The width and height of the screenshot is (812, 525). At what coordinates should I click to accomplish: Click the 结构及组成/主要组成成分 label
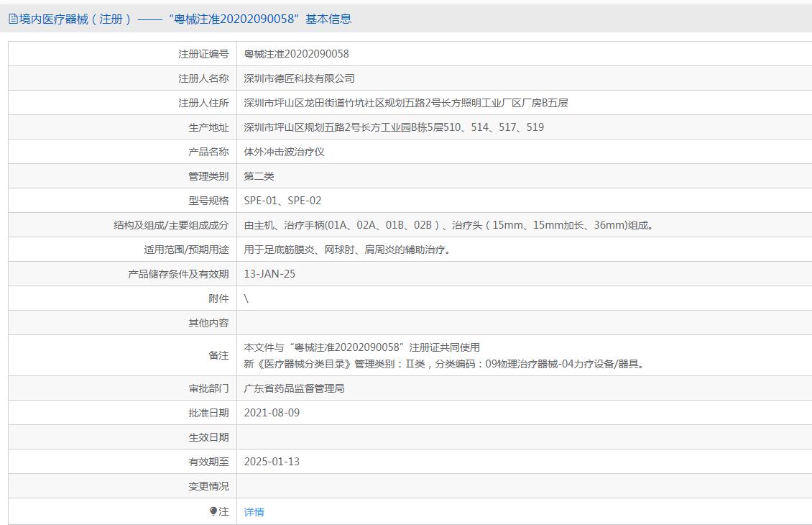(x=171, y=225)
